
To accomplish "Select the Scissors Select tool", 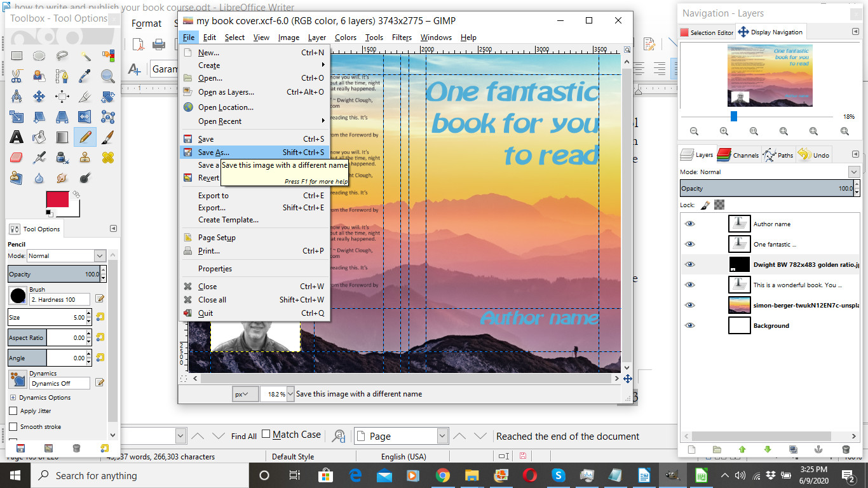I will [17, 76].
